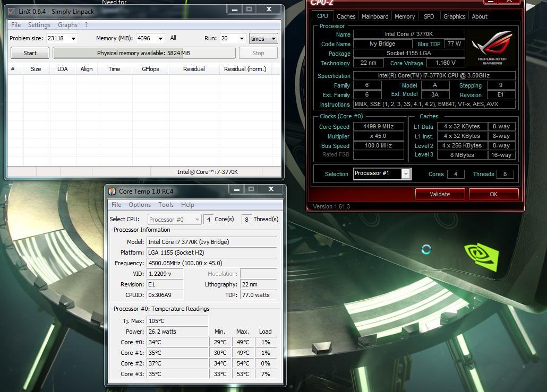Click the Core #3 load value 7%
Viewport: 547px width, 392px height.
(266, 374)
